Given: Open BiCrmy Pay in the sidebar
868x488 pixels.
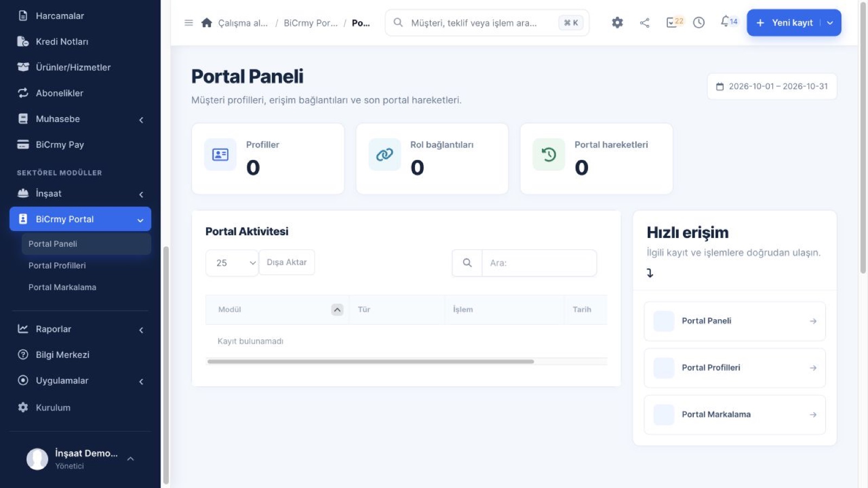Looking at the screenshot, I should pos(80,144).
